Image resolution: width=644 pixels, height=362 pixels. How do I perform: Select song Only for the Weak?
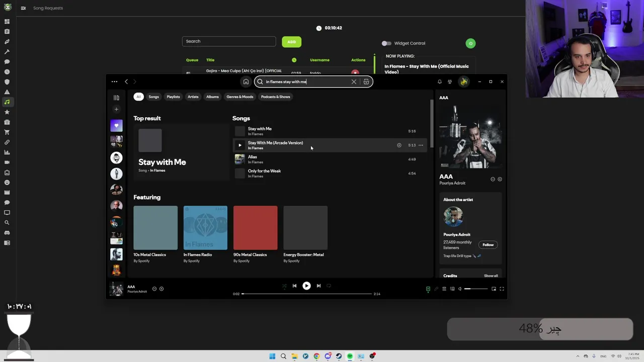coord(330,173)
